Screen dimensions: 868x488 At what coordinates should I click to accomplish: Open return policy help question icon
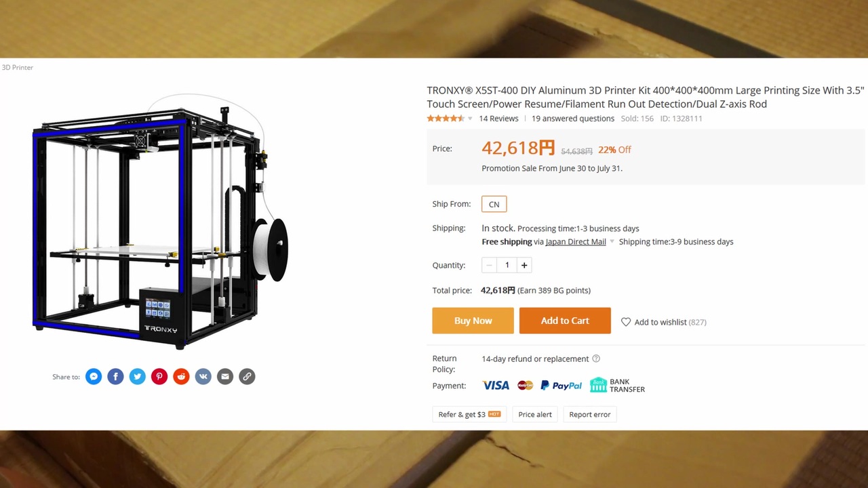coord(596,359)
